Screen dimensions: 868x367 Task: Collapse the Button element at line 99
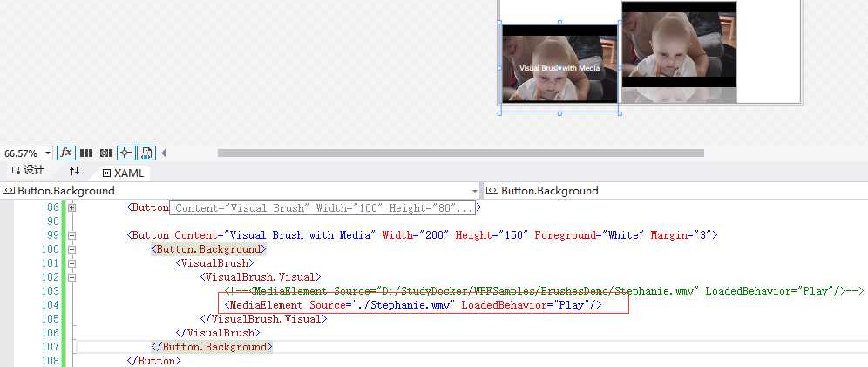coord(72,236)
